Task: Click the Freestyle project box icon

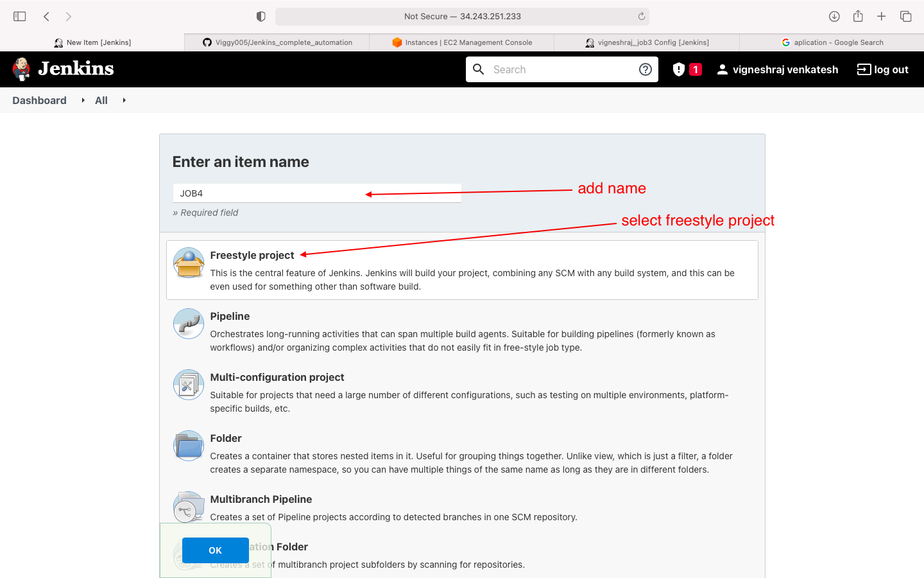Action: click(x=189, y=263)
